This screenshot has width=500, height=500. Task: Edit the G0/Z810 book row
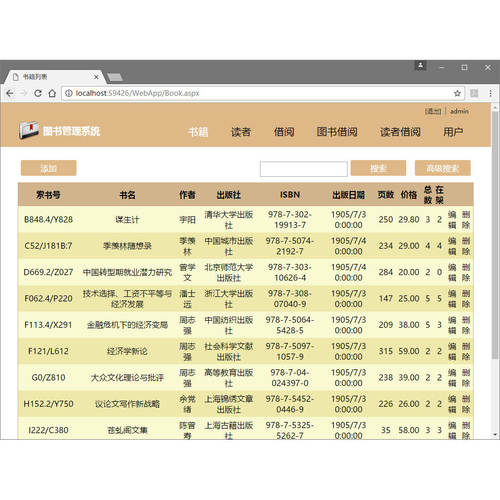click(452, 378)
